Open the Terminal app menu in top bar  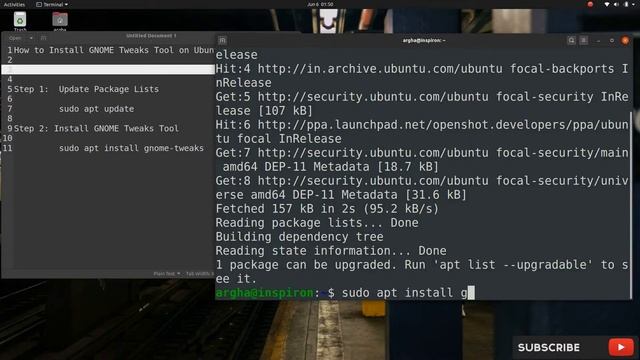(x=52, y=4)
